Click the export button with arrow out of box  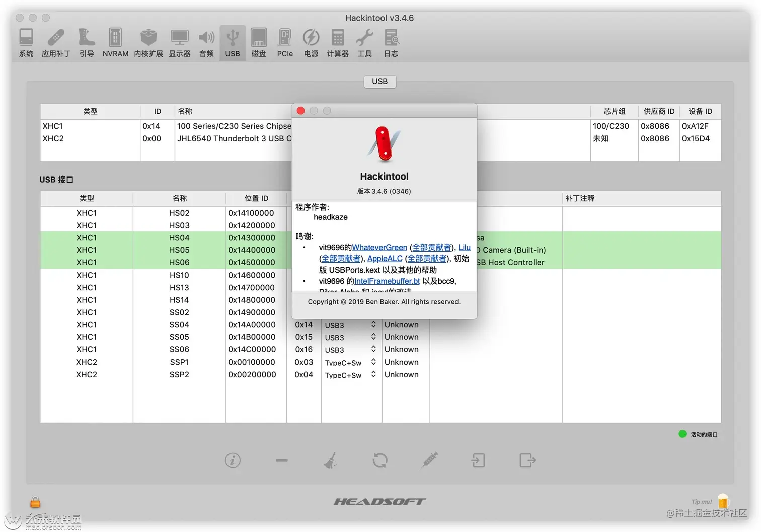pyautogui.click(x=527, y=460)
